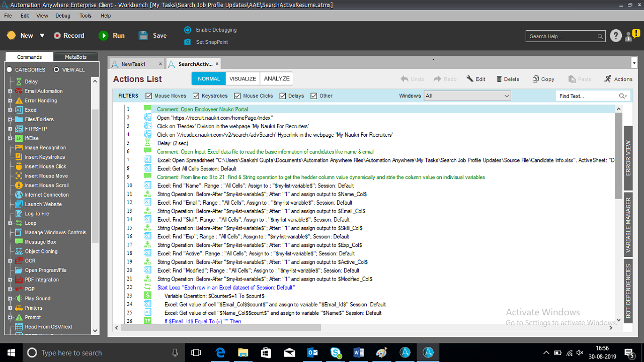This screenshot has height=362, width=644.
Task: Open the New task dropdown arrow
Action: [x=42, y=36]
